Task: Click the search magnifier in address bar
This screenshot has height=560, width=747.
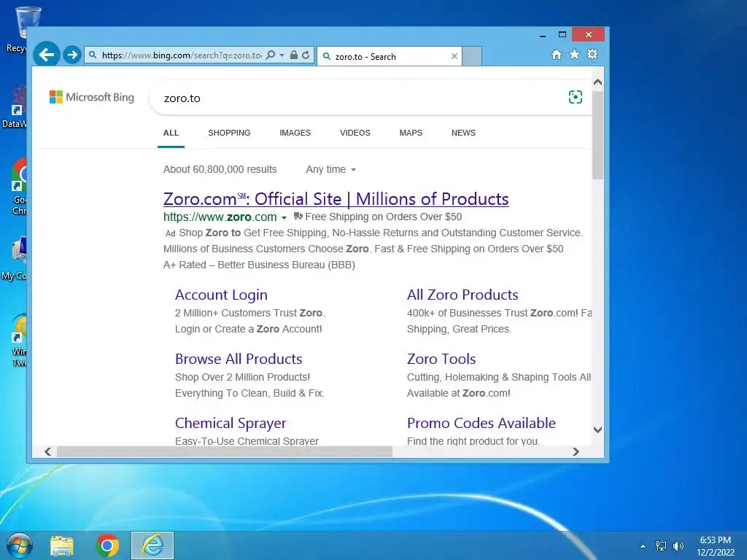Action: [x=271, y=55]
